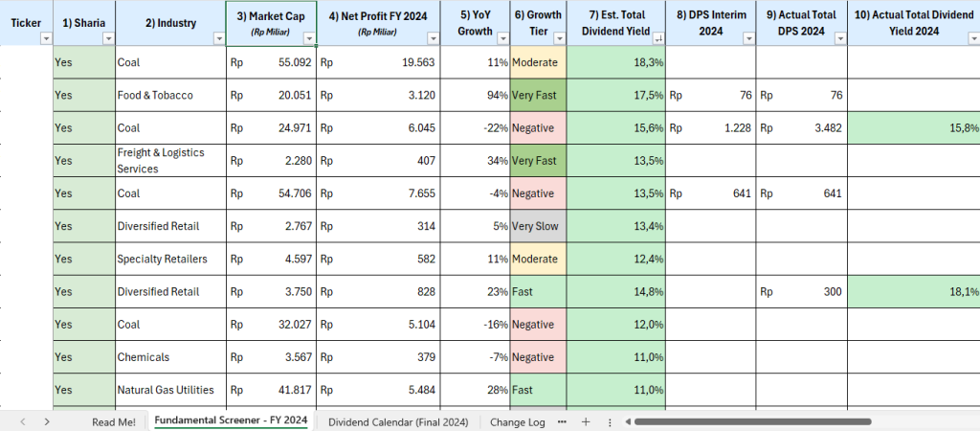Add a new sheet with the plus button
Screen dimensions: 980x431
click(x=586, y=421)
